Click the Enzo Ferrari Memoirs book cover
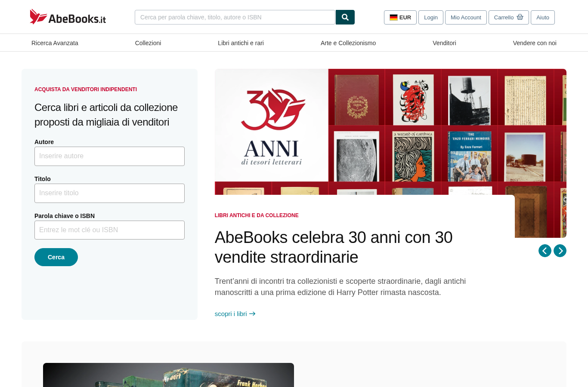Image resolution: width=588 pixels, height=387 pixels. click(470, 156)
